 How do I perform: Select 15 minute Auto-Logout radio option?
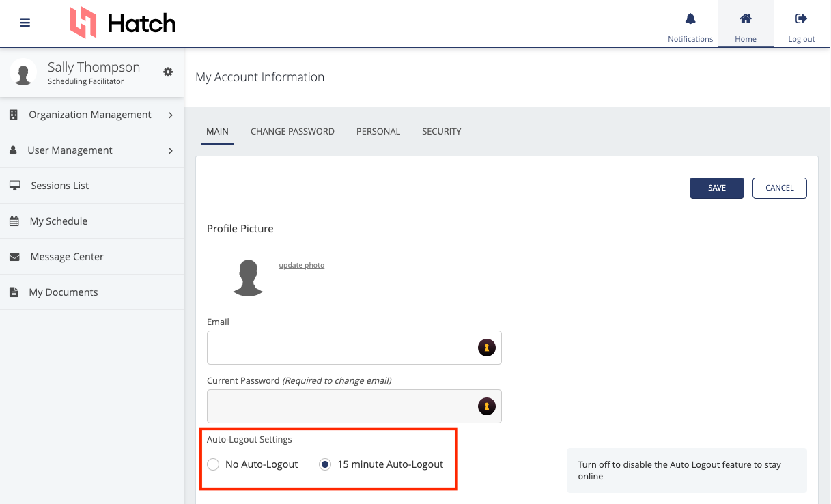coord(325,464)
